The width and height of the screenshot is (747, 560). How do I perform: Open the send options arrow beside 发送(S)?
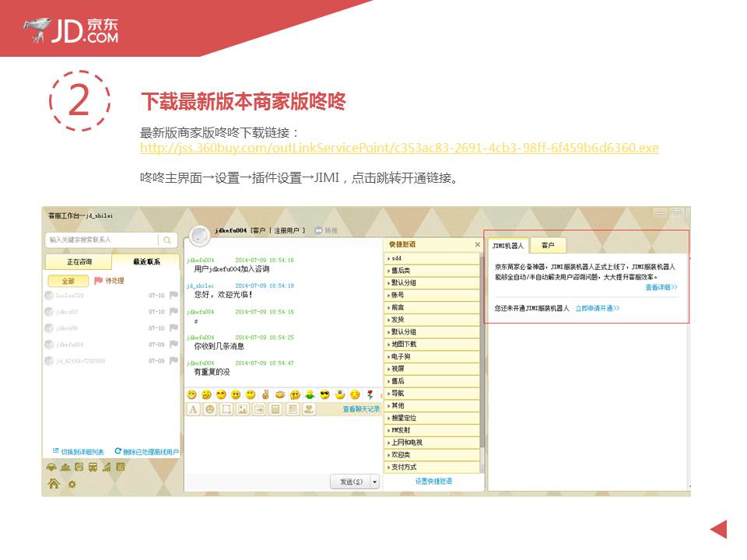(x=375, y=482)
